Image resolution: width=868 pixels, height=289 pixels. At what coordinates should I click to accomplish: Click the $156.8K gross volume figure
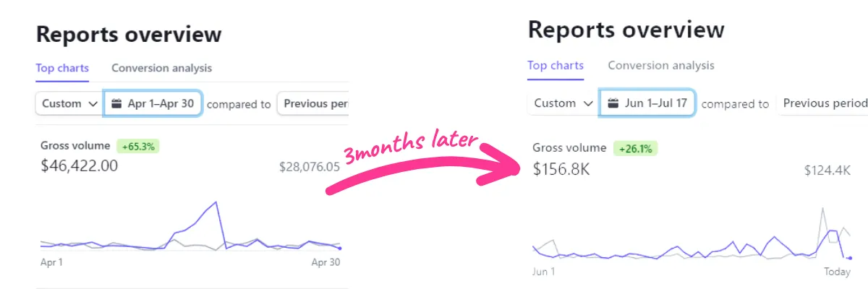pos(562,169)
